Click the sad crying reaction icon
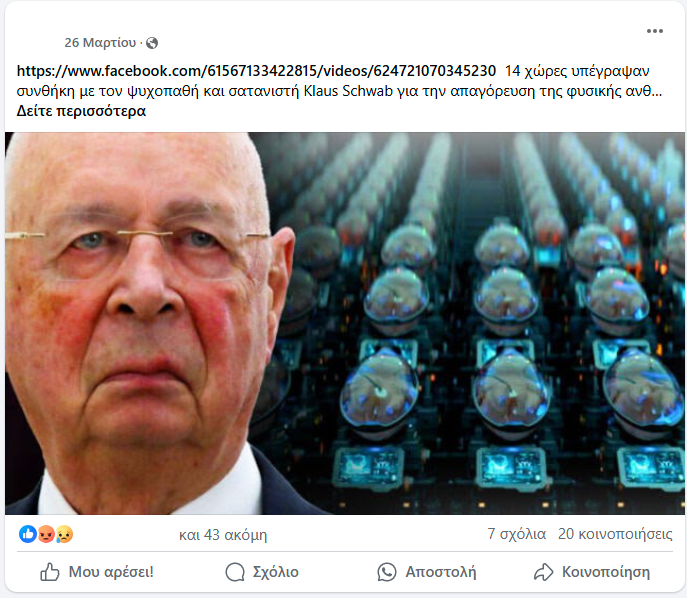This screenshot has width=687, height=598. pos(64,534)
